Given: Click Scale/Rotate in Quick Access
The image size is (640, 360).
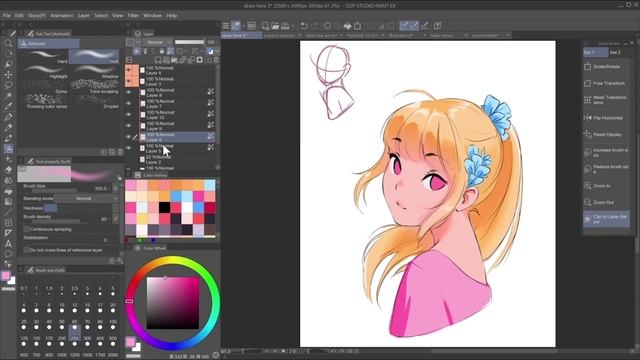Looking at the screenshot, I should click(x=606, y=67).
